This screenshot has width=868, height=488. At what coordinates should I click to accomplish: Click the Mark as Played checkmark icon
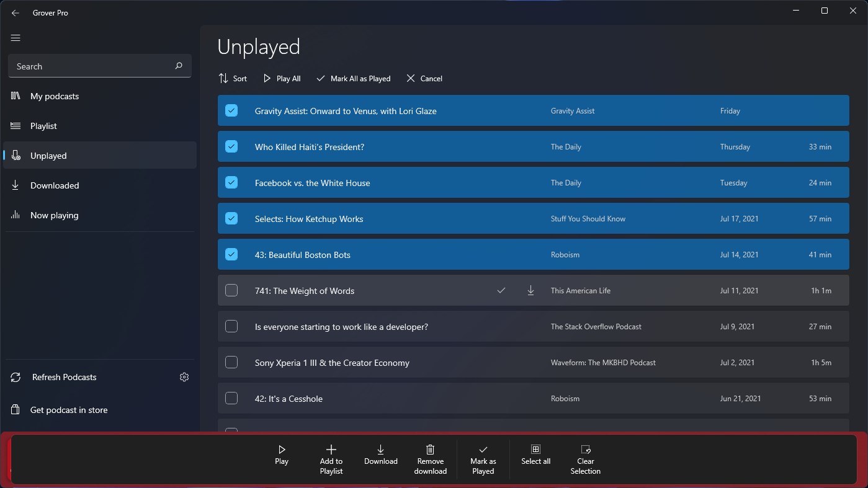(483, 449)
